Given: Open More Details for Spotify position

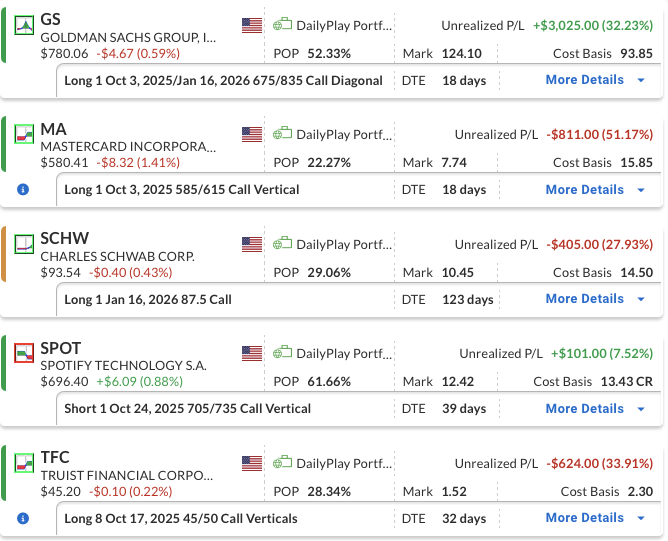Looking at the screenshot, I should [595, 408].
